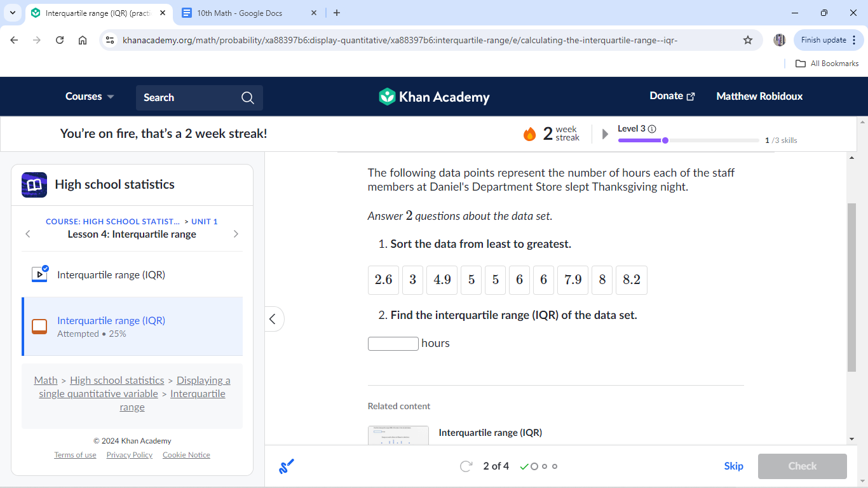Click the 8 data tile
The image size is (868, 488).
click(x=602, y=280)
